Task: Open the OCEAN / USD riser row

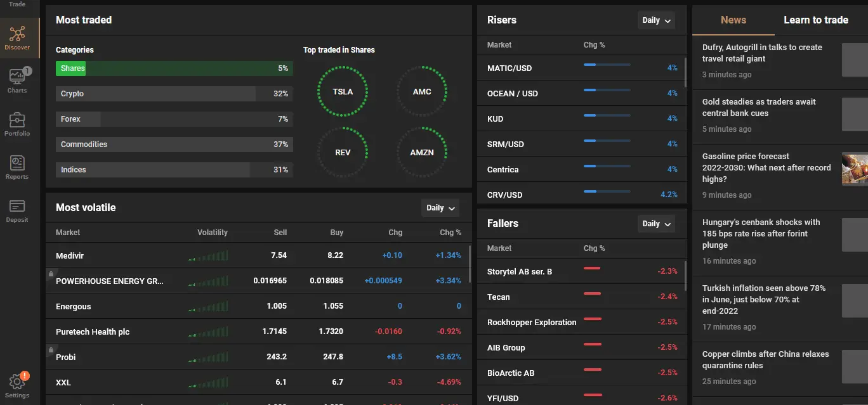Action: click(581, 93)
